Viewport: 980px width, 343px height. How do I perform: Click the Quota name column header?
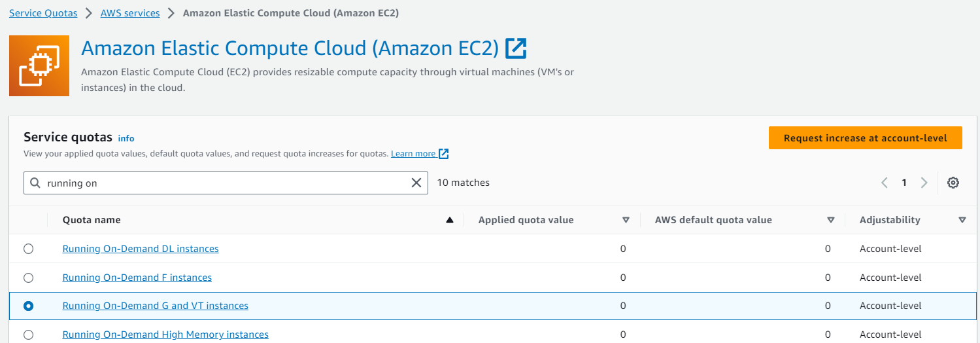tap(92, 220)
